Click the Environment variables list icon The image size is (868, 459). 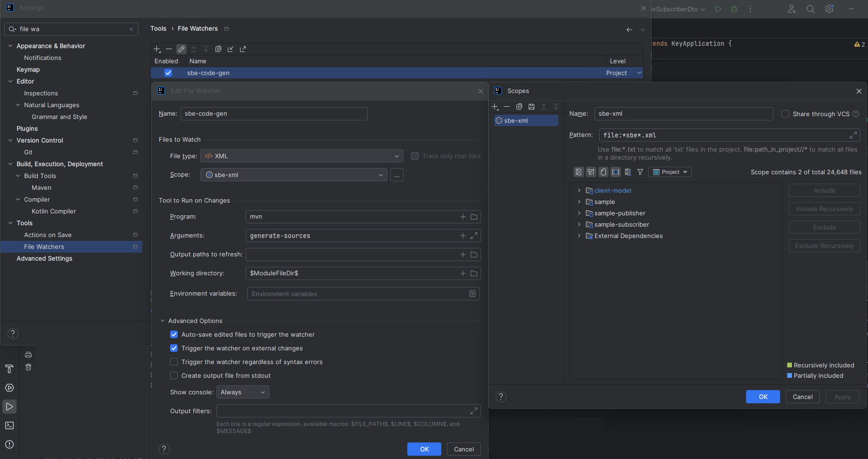(472, 293)
